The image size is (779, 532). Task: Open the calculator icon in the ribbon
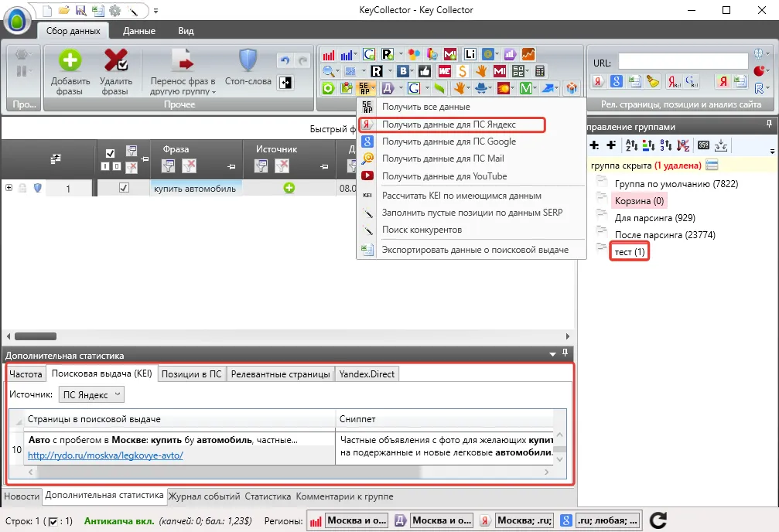(x=540, y=71)
